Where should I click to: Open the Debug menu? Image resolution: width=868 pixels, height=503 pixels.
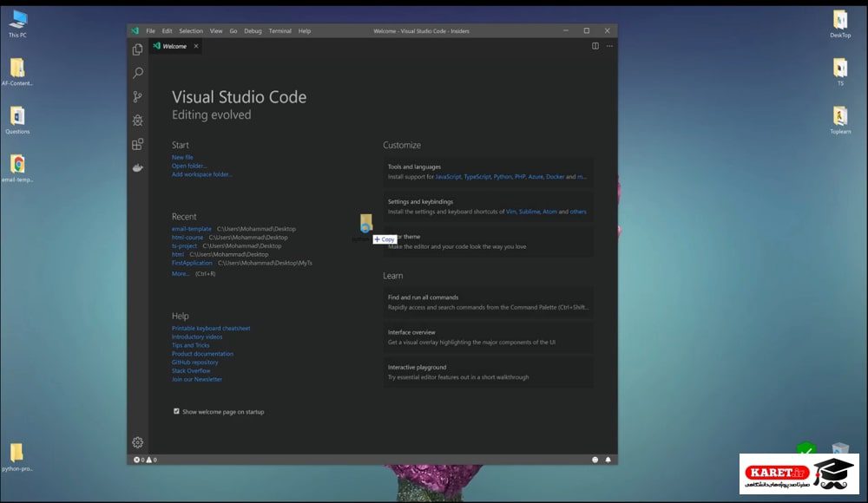click(253, 31)
